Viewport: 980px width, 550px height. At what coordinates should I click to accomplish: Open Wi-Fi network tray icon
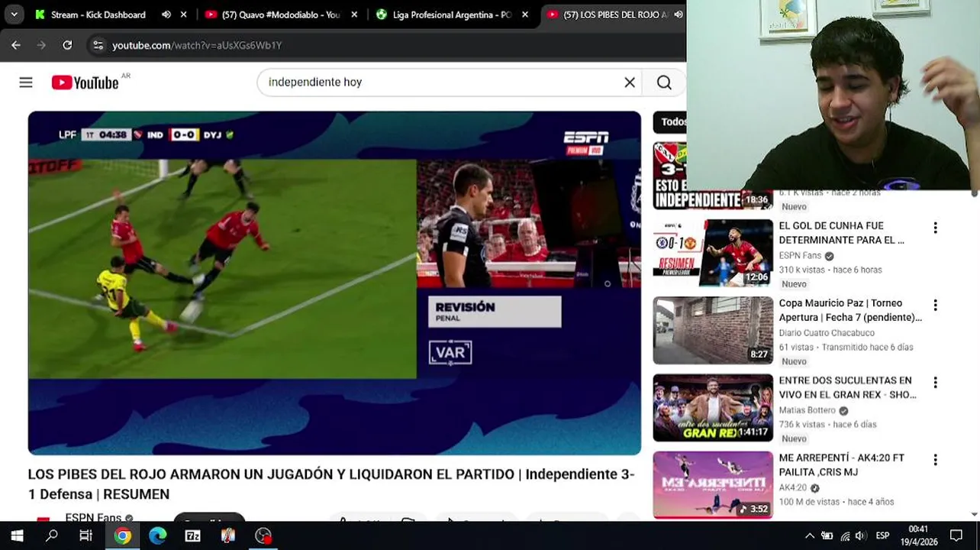844,535
